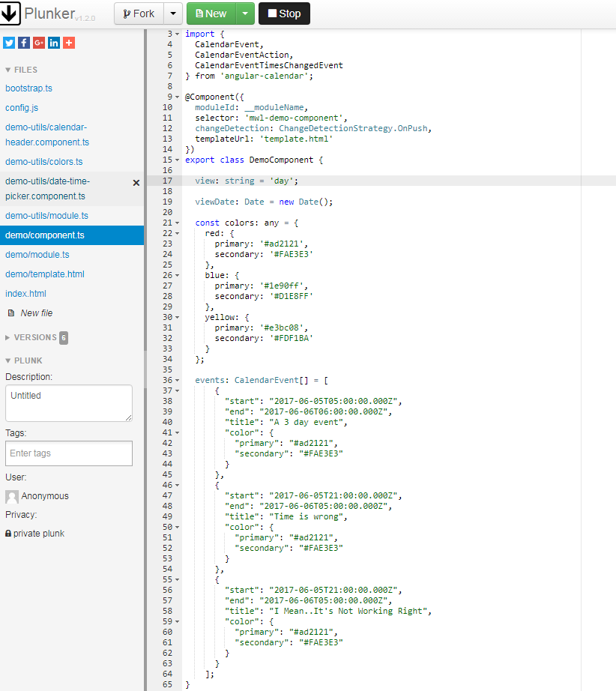The width and height of the screenshot is (616, 691).
Task: Click the Anonymous user avatar
Action: pos(11,495)
